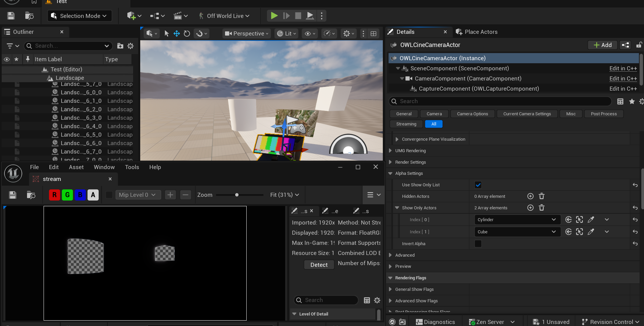The image size is (644, 326).
Task: Reset Invert Alpha to default value
Action: point(635,244)
